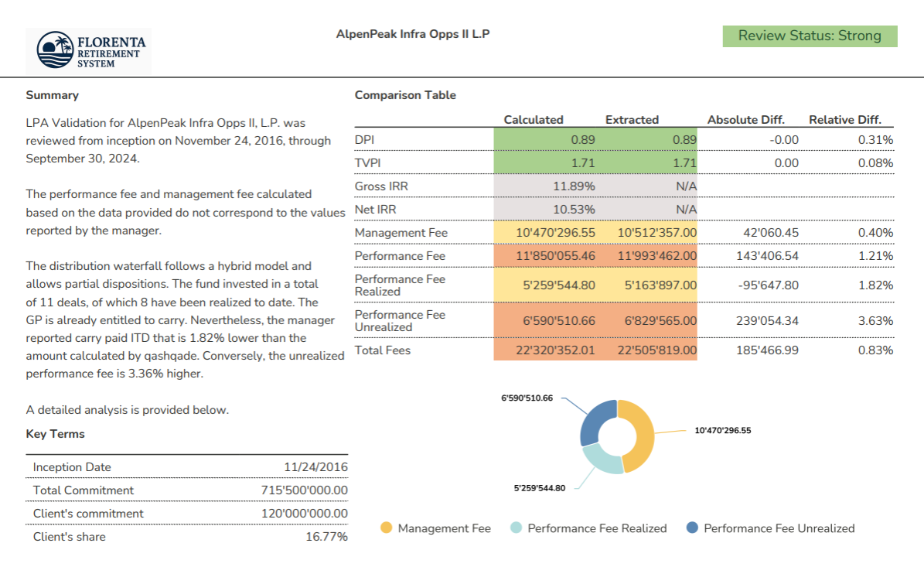Click calculated total fees 22'320'352.01
Viewport: 924px width, 567px height.
pyautogui.click(x=556, y=350)
